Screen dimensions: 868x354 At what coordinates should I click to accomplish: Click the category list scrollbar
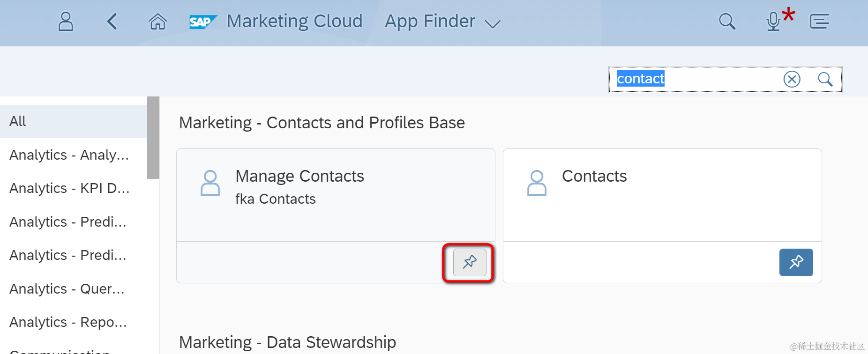(x=153, y=137)
